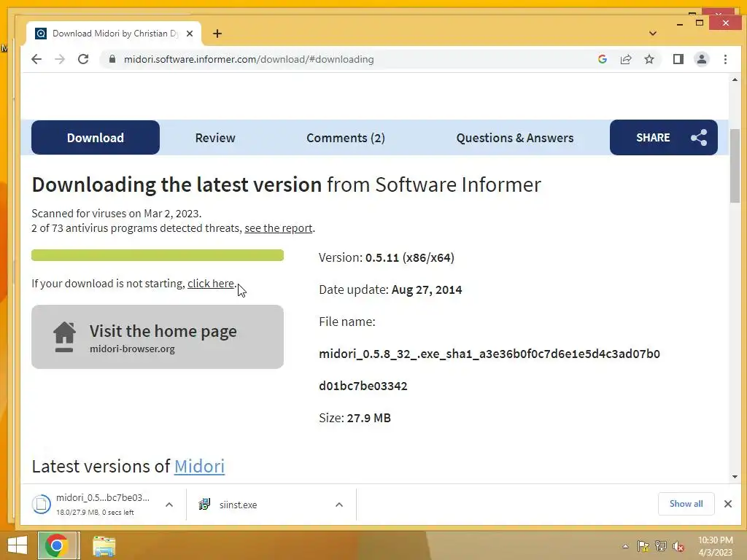Open the Chrome profile avatar menu

(702, 59)
